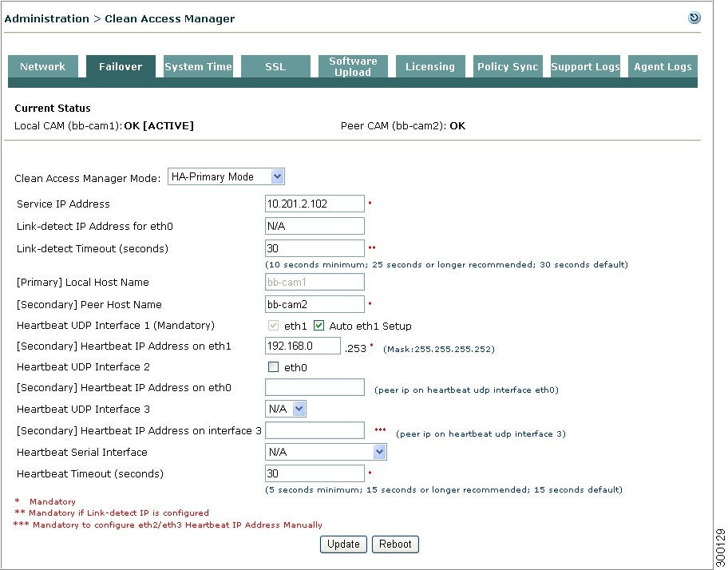Screen dimensions: 728x570
Task: Click the 'Current Status' heading
Action: (53, 108)
